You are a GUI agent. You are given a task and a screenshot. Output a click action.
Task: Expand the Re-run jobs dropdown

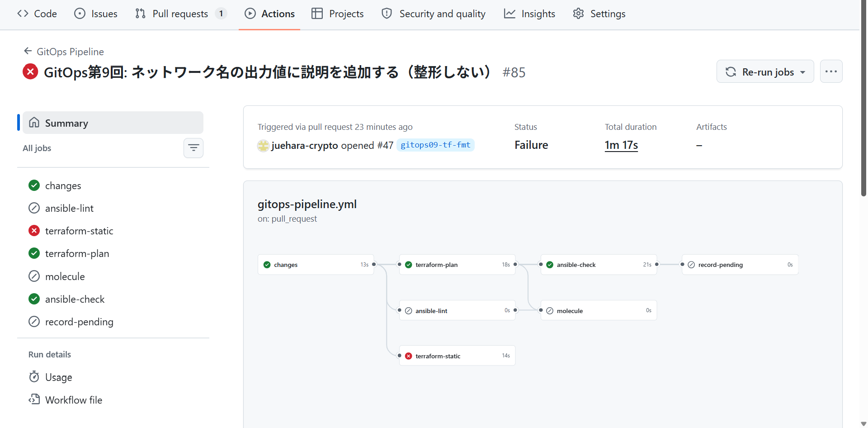(x=765, y=71)
